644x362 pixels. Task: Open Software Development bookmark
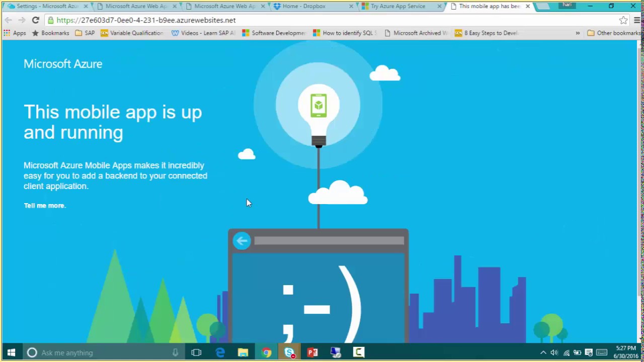point(274,33)
